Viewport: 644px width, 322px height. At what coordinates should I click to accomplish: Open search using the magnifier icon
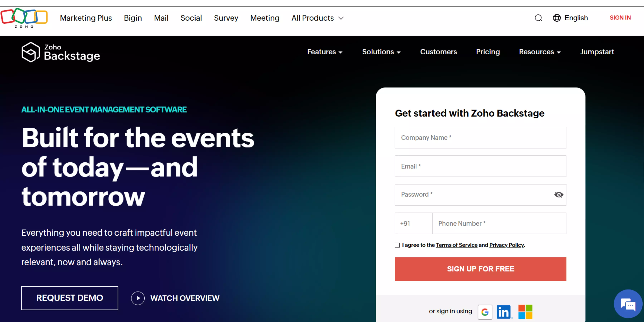click(538, 18)
